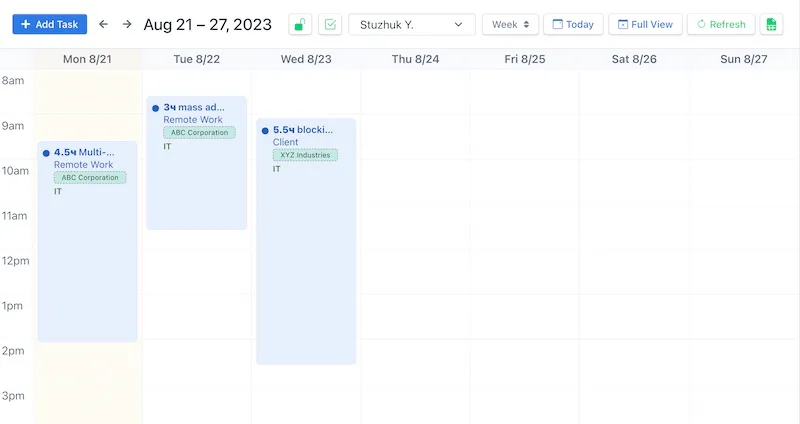Image resolution: width=800 pixels, height=424 pixels.
Task: Switch to Full View
Action: tap(646, 24)
